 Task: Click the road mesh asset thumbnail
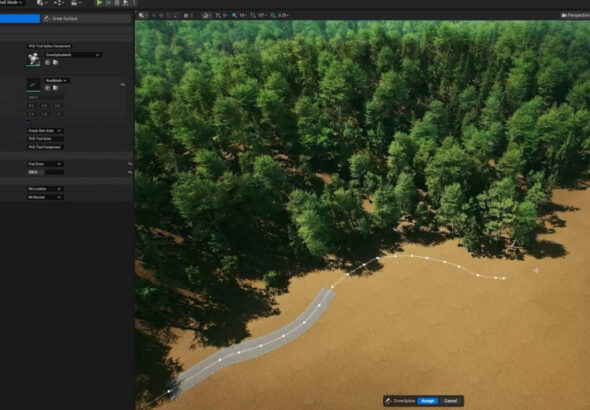tap(33, 84)
